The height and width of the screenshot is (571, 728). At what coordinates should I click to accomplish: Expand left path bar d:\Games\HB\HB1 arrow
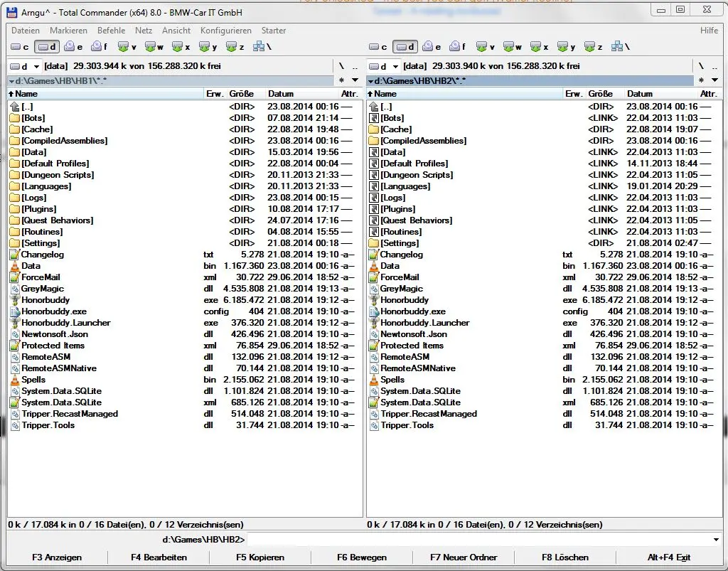(x=11, y=81)
